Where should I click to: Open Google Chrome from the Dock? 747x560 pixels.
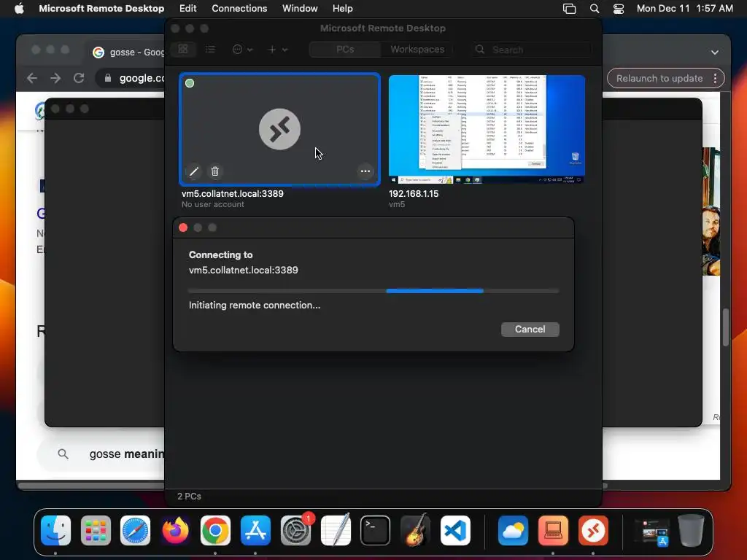pos(215,530)
